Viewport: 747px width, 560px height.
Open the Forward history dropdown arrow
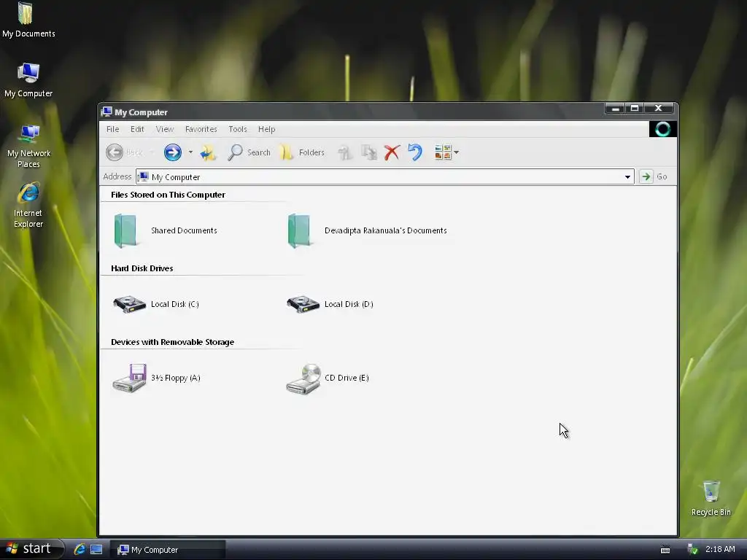click(190, 152)
